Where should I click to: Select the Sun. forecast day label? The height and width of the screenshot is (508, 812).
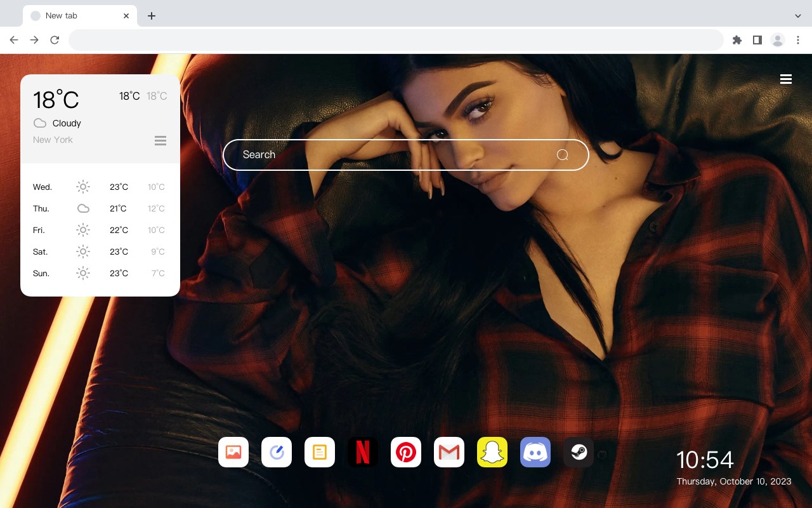point(41,274)
